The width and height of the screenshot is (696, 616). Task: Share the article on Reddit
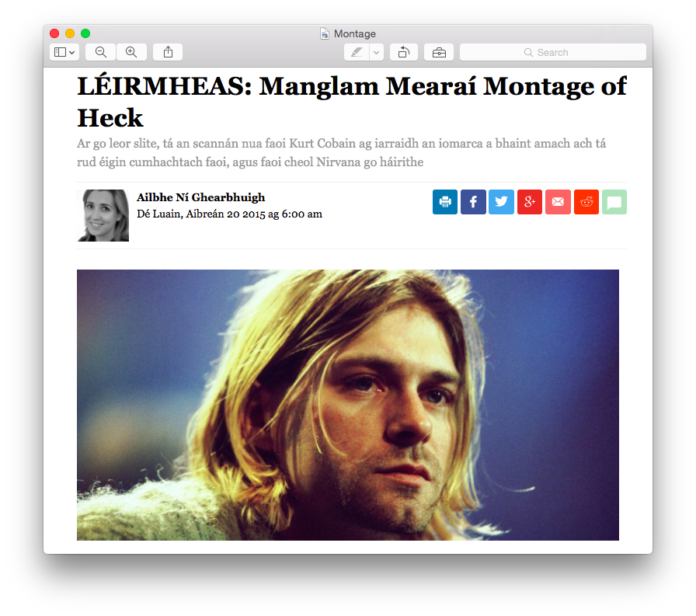click(x=586, y=202)
